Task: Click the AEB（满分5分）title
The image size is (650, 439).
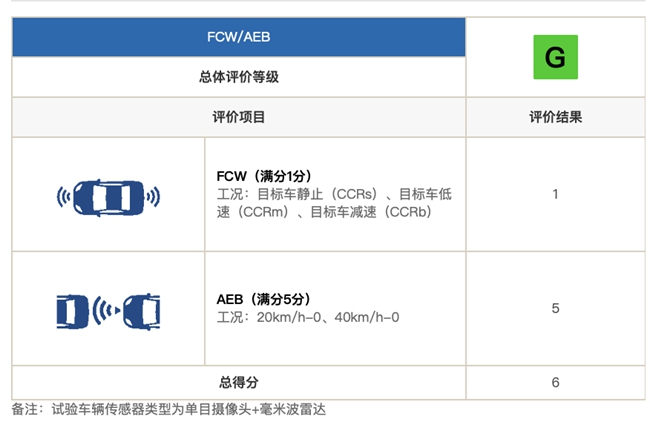Action: point(264,299)
